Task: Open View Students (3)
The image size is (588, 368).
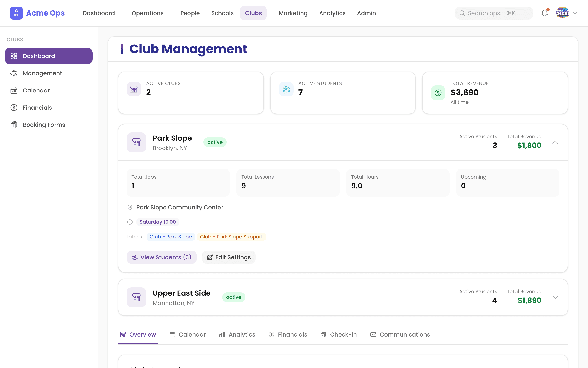Action: [x=161, y=257]
